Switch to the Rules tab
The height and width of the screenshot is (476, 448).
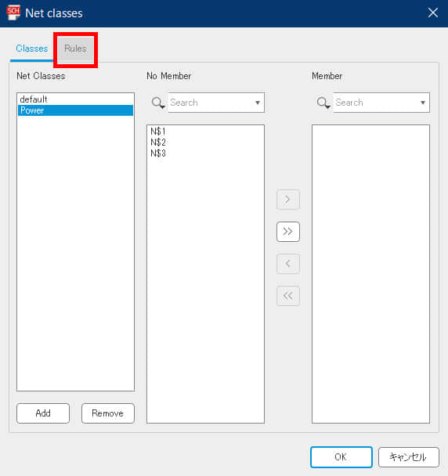[x=75, y=49]
